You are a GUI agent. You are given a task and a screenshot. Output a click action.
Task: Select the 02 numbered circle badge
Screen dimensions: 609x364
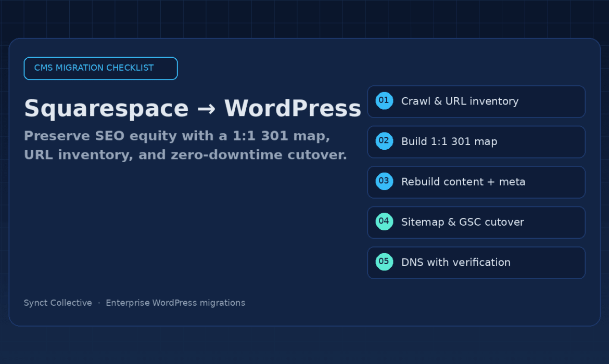click(x=384, y=141)
